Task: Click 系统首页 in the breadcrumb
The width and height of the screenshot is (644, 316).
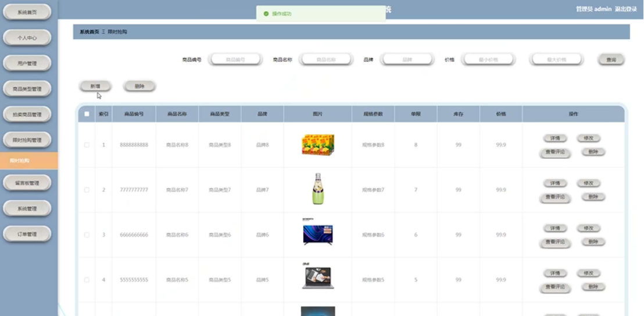Action: (89, 31)
